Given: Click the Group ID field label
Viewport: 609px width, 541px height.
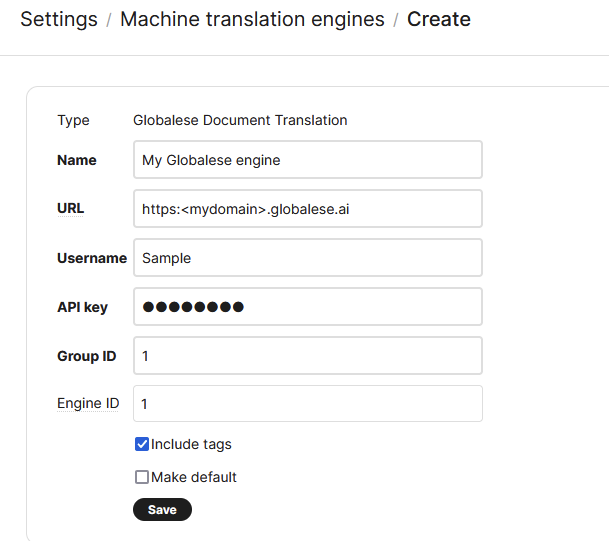Looking at the screenshot, I should pyautogui.click(x=87, y=356).
